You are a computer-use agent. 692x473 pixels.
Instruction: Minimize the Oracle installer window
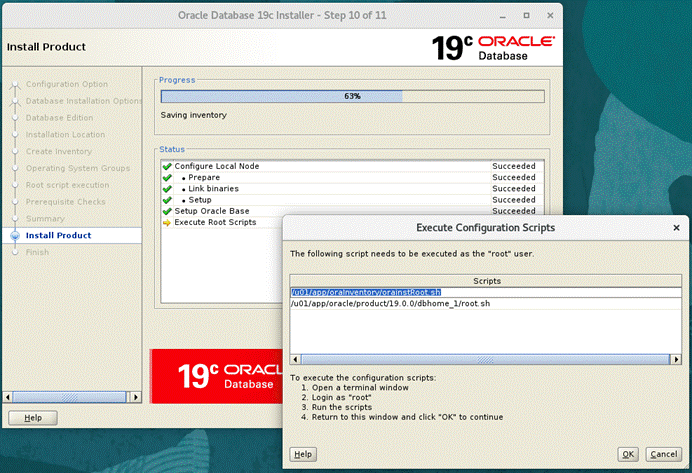pos(502,16)
